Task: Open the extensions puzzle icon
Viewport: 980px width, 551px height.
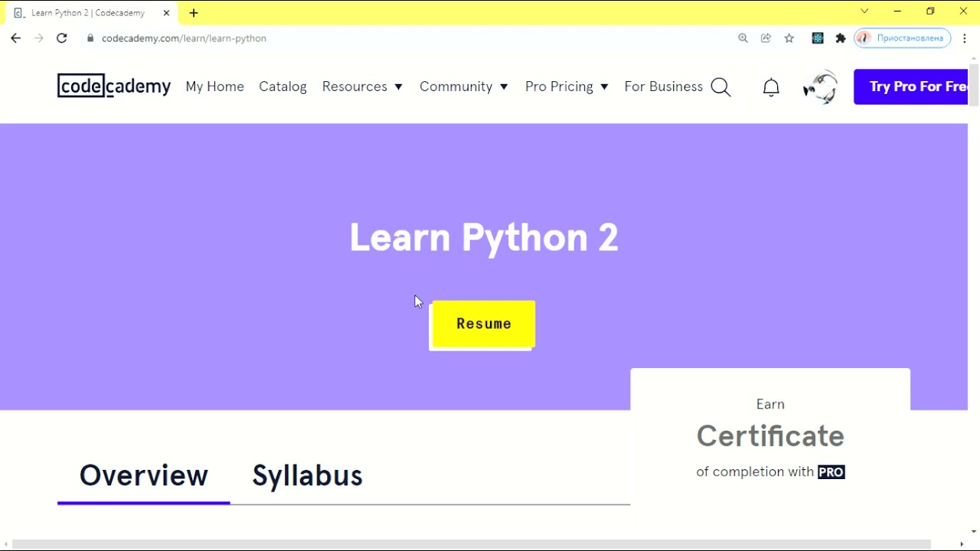Action: (x=841, y=38)
